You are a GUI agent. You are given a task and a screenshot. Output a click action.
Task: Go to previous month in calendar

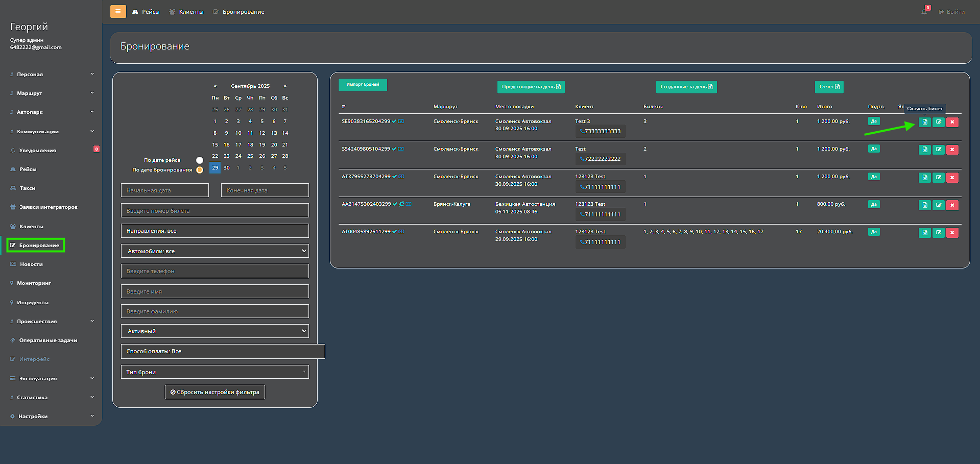[x=215, y=86]
